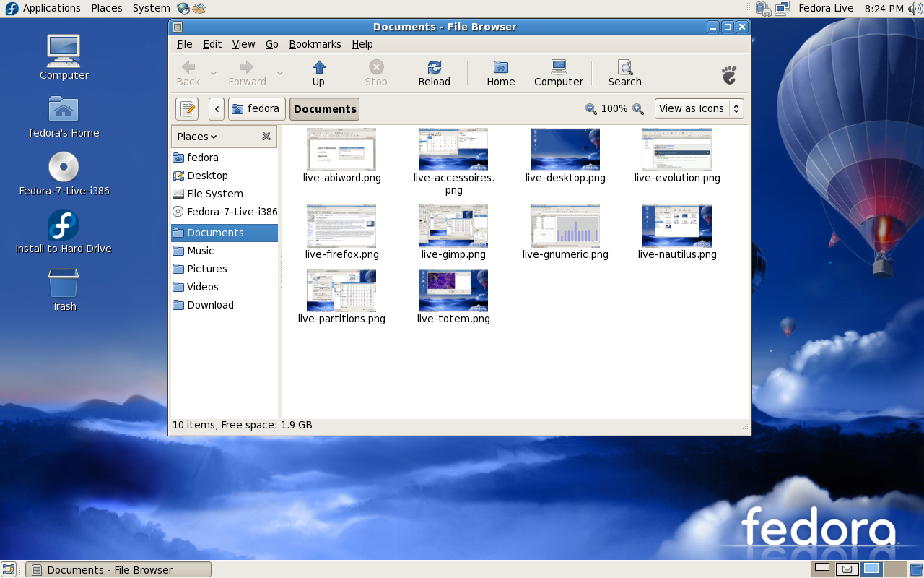Jump to the fedora path button

(256, 109)
